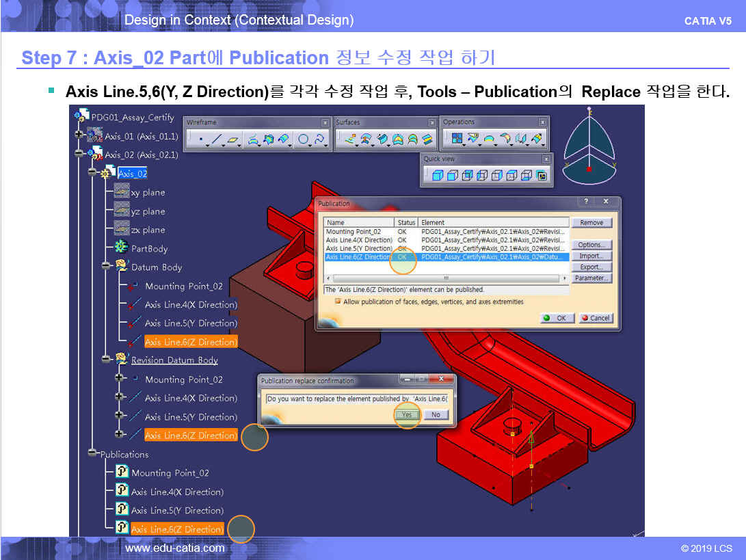Click the Join icon in Operations toolbar
This screenshot has width=746, height=560.
[x=457, y=139]
